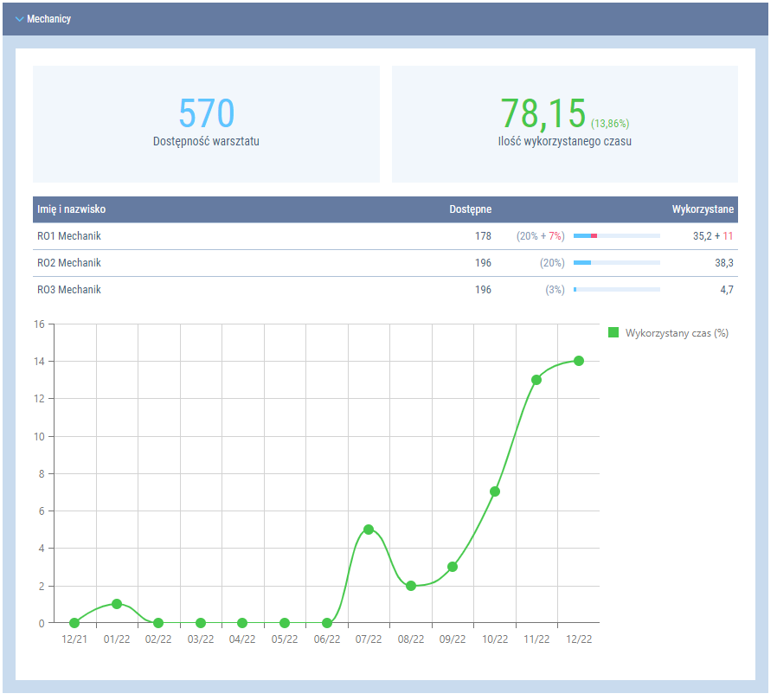The height and width of the screenshot is (700, 777).
Task: Select the RO2 Mechanik row
Action: pyautogui.click(x=69, y=263)
